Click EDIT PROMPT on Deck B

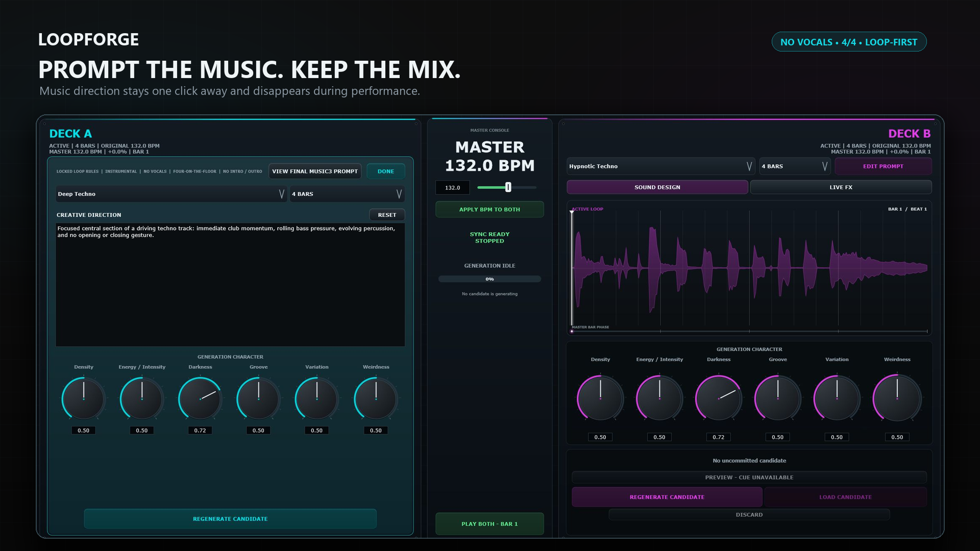(x=883, y=166)
